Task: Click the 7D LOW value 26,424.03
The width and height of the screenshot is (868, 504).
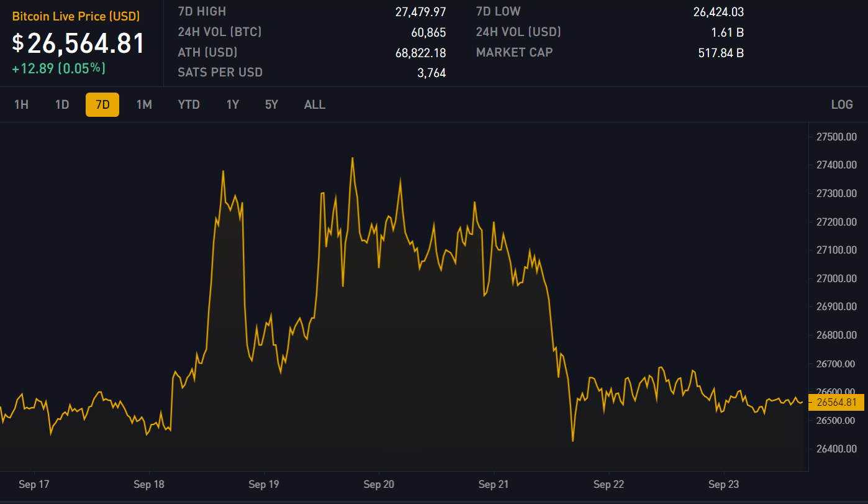Action: pos(718,12)
